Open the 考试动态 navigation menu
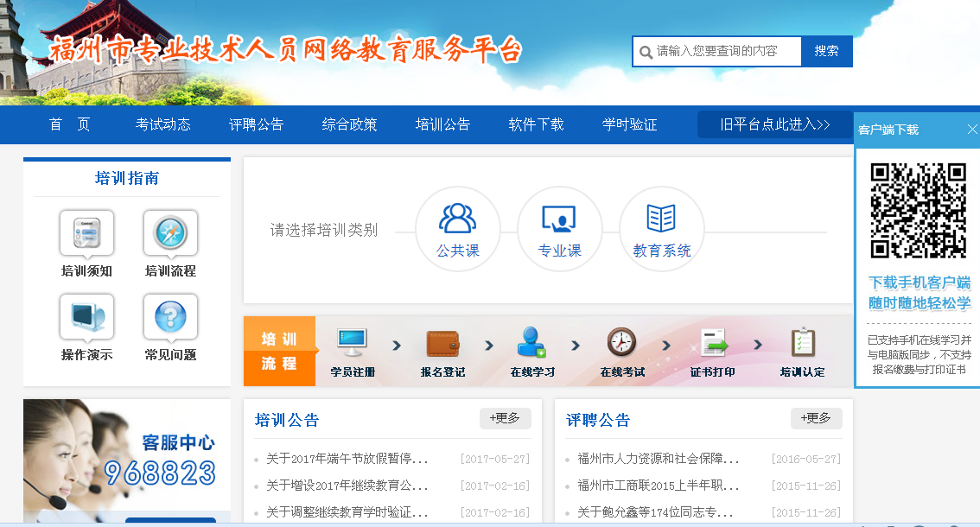Viewport: 980px width, 527px height. point(162,124)
